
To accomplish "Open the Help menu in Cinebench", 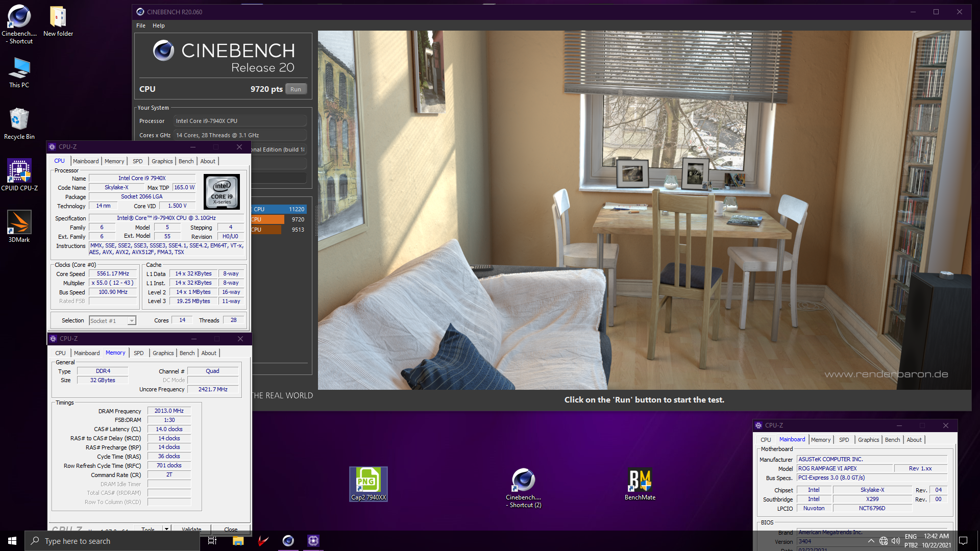I will pyautogui.click(x=159, y=26).
